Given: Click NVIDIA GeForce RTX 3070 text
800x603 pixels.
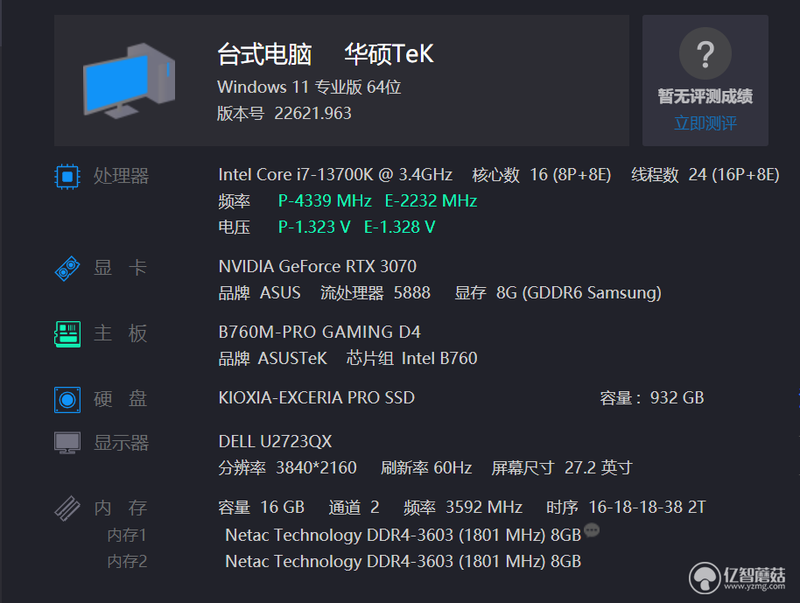Looking at the screenshot, I should click(317, 266).
